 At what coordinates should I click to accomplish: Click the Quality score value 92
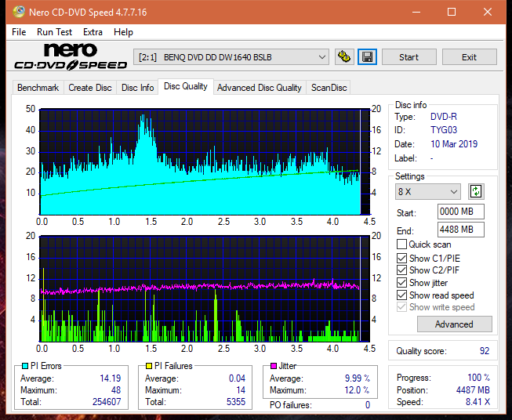click(485, 351)
